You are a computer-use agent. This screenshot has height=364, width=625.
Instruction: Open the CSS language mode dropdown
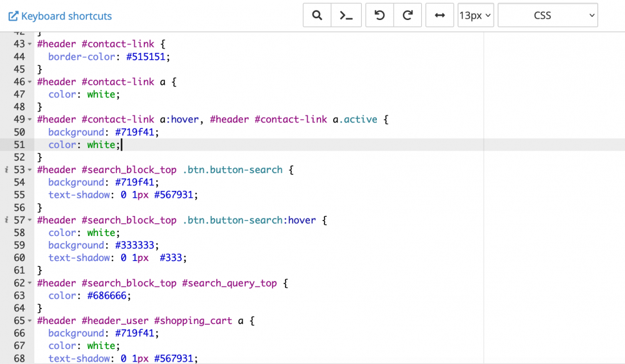tap(547, 16)
